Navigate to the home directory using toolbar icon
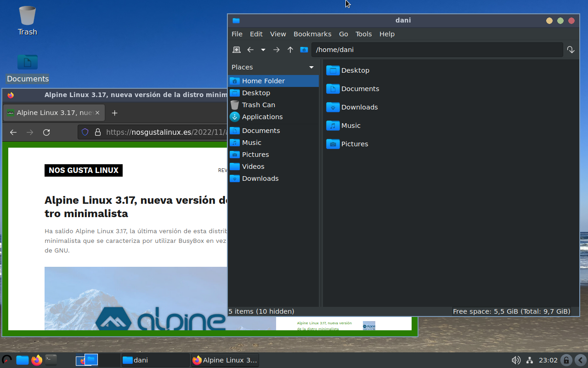The height and width of the screenshot is (368, 588). (x=304, y=50)
